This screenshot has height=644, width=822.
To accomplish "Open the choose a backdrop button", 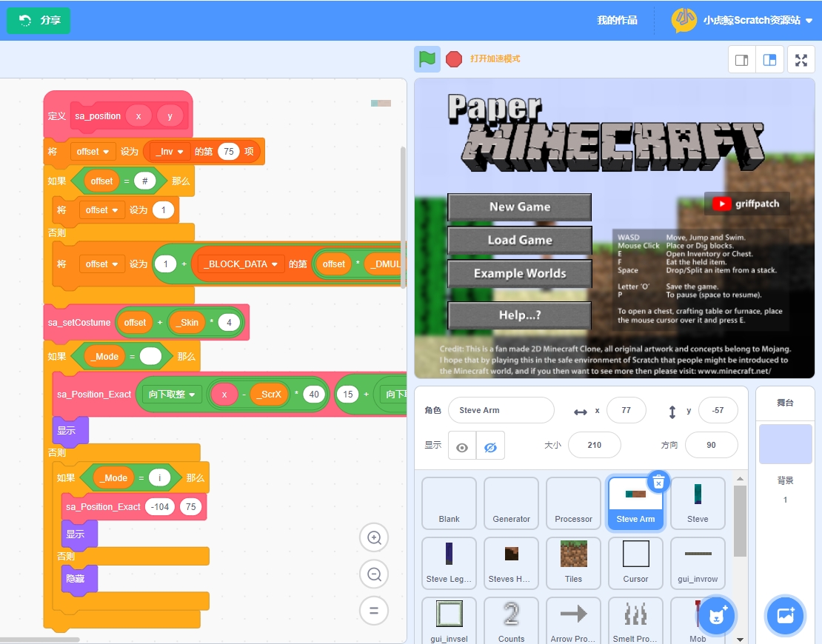I will (785, 615).
